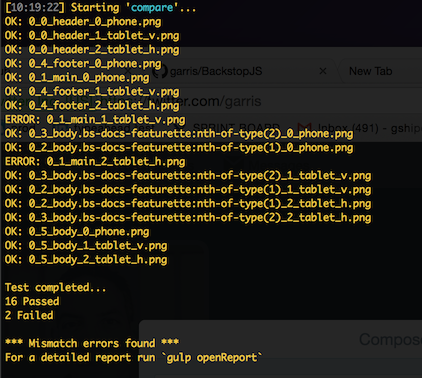The height and width of the screenshot is (378, 422).
Task: Click the 'compare' task name in the first line
Action: tap(152, 7)
